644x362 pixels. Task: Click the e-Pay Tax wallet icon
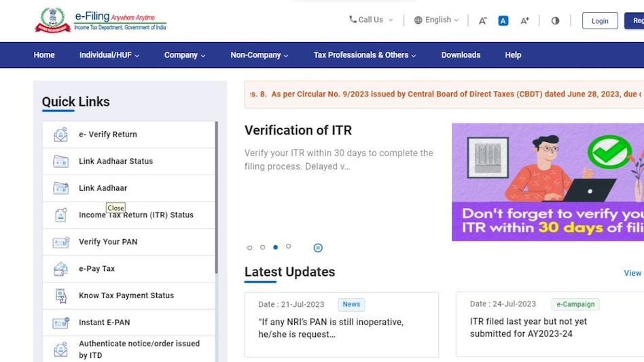click(60, 269)
